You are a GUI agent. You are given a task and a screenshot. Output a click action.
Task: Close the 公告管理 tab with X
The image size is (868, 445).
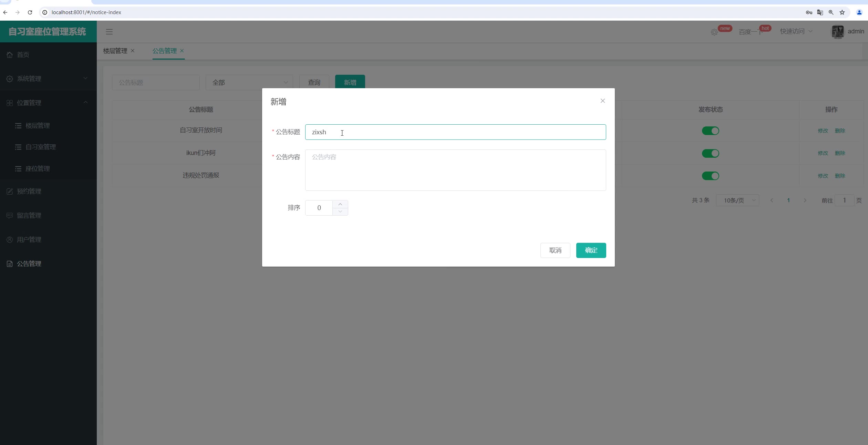coord(182,51)
